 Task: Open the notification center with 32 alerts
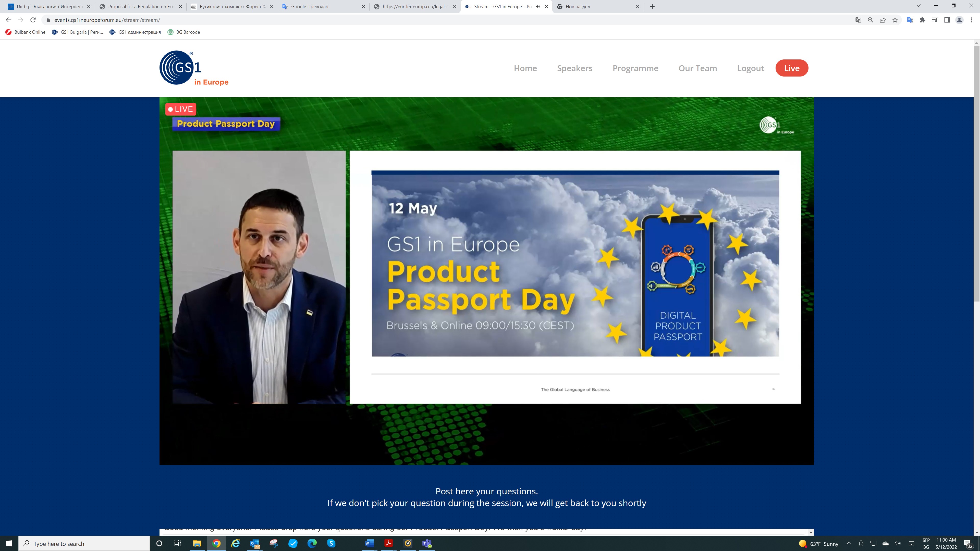coord(968,544)
